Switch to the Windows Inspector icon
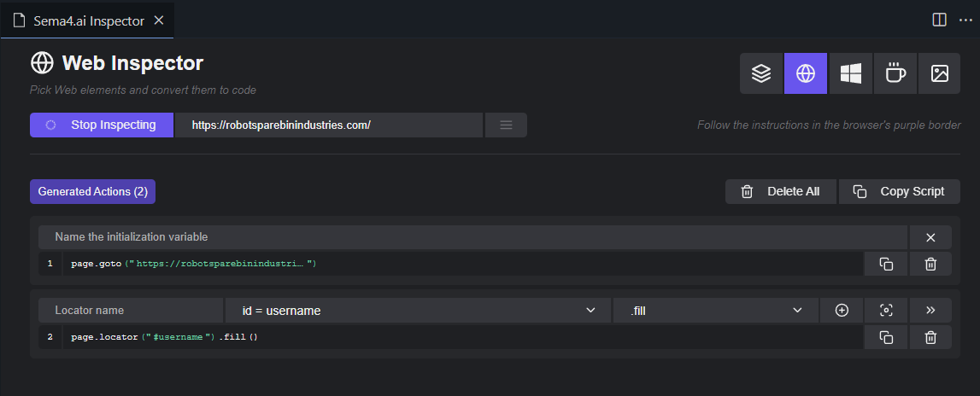Image resolution: width=980 pixels, height=396 pixels. pos(851,73)
